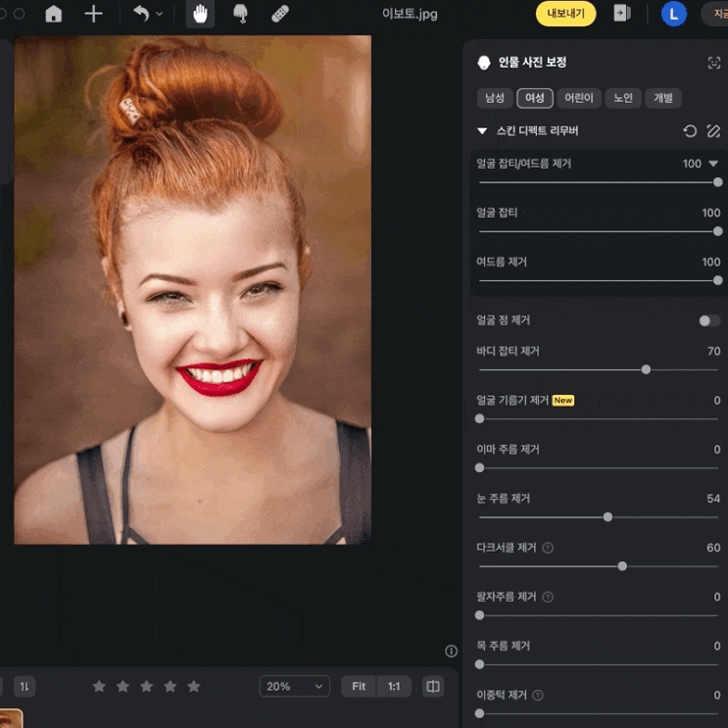Click the 바디 잡티 제거 value 70
This screenshot has width=728, height=728.
tap(714, 351)
